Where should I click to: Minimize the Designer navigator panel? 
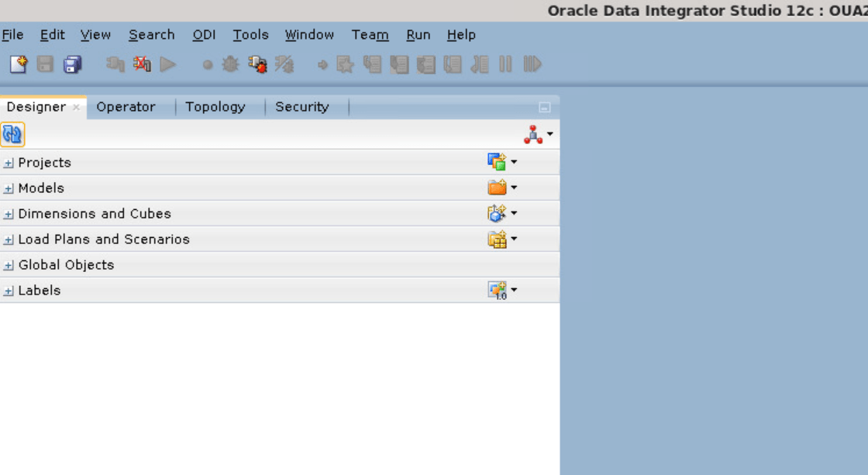pos(546,105)
